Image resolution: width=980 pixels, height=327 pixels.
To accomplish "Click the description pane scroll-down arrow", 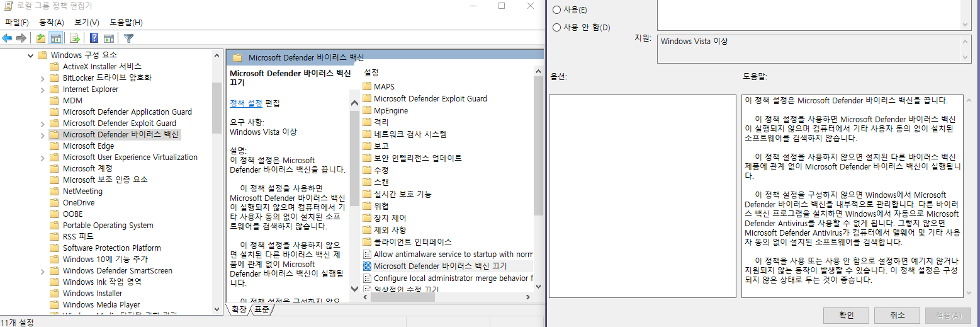I will coord(354,289).
